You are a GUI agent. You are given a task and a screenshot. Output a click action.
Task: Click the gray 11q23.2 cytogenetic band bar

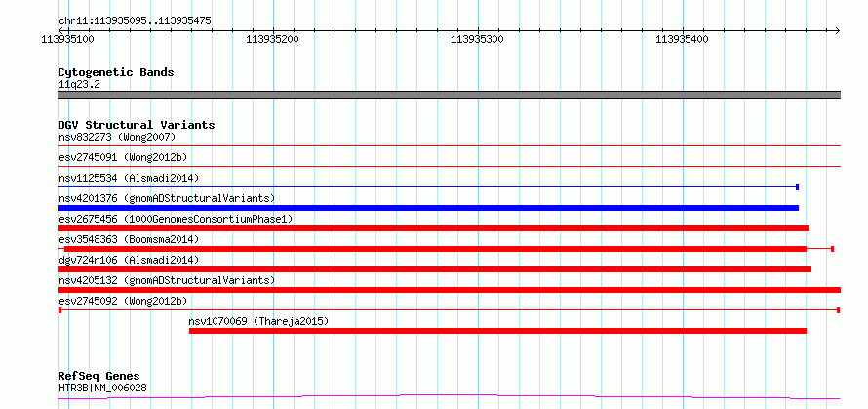(449, 95)
